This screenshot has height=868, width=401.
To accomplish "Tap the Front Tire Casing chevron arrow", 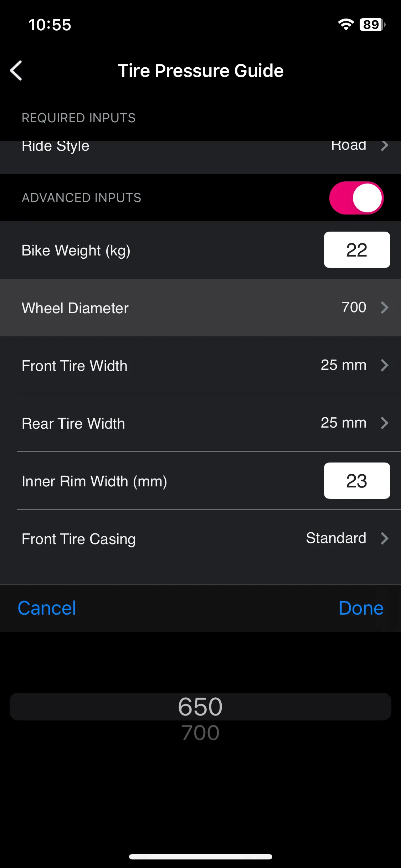I will [384, 538].
